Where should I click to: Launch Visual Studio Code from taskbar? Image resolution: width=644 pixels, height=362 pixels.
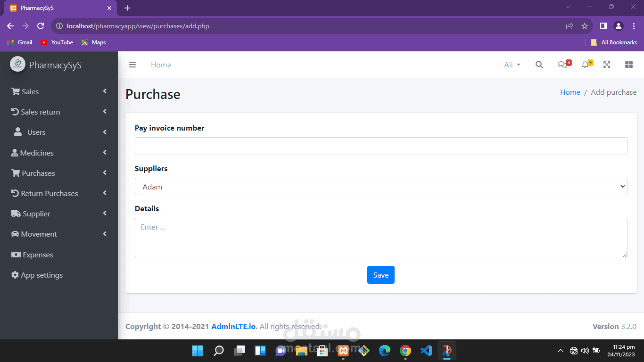click(426, 351)
